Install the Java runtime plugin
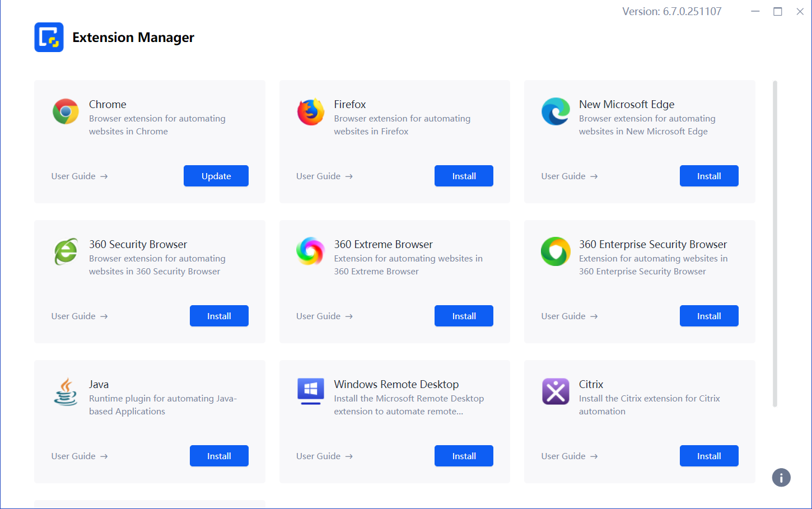The width and height of the screenshot is (812, 509). tap(219, 456)
